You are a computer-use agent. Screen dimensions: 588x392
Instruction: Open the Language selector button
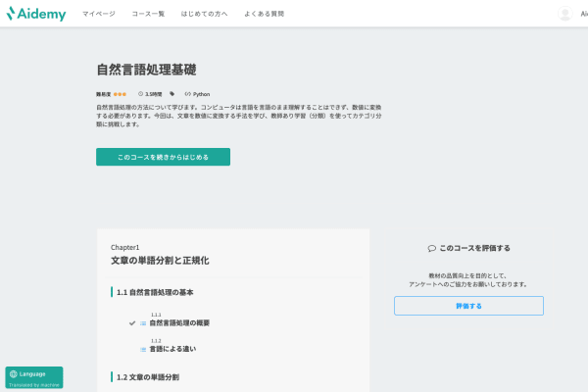click(x=34, y=377)
